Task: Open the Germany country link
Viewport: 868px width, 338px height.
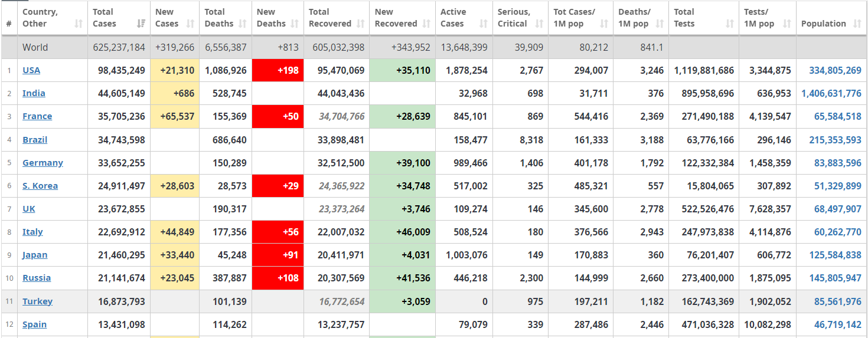Action: point(43,163)
